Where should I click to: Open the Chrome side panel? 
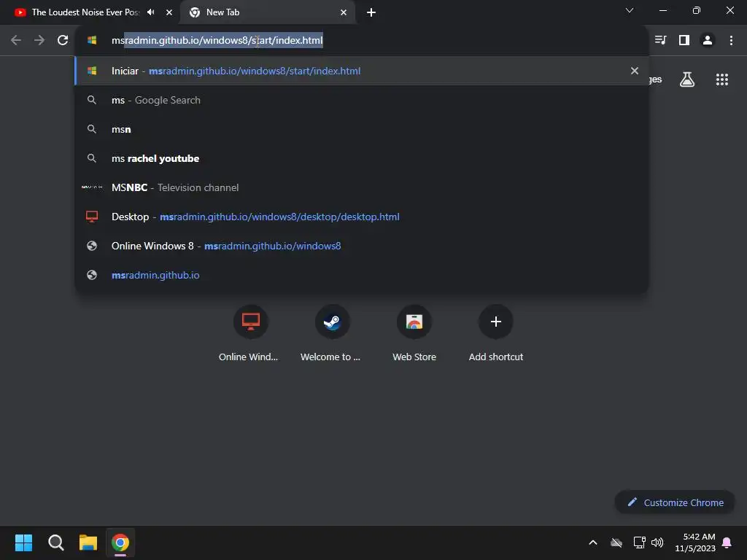coord(684,41)
